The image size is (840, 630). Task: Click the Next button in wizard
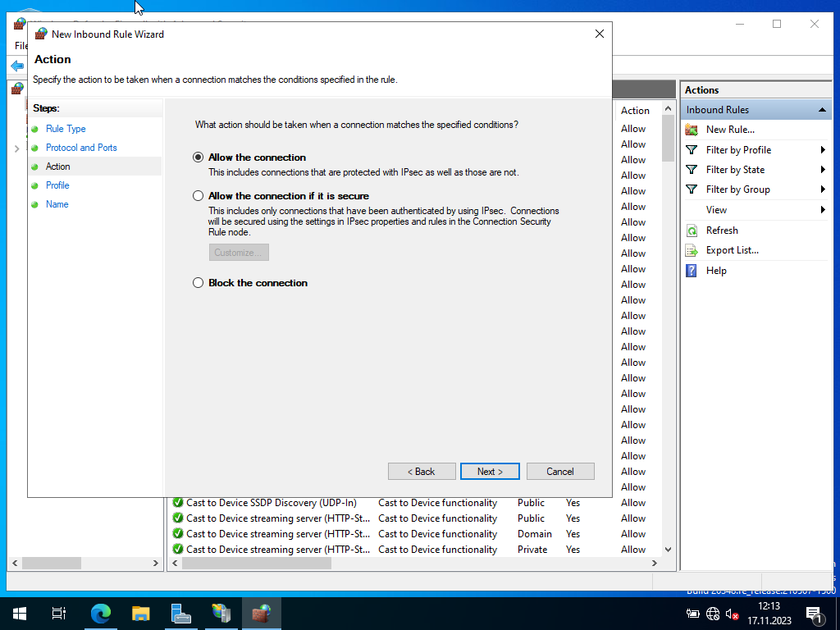click(490, 472)
